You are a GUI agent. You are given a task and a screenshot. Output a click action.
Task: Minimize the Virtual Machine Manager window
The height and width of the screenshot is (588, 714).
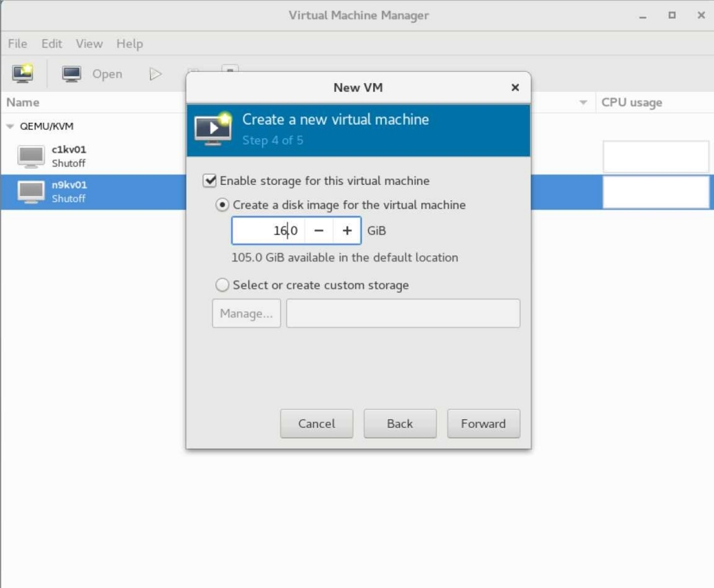coord(642,15)
